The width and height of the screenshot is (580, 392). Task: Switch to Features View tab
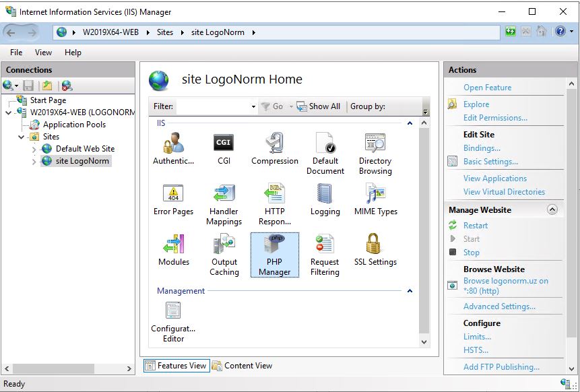(x=176, y=366)
